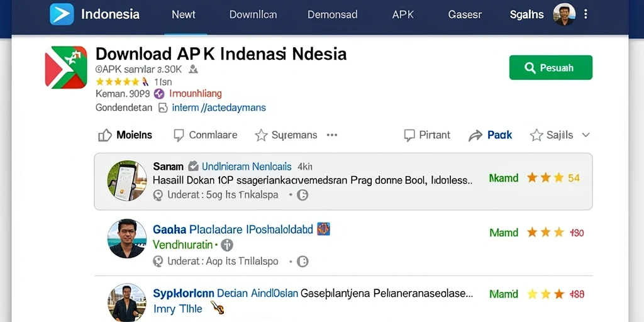The width and height of the screenshot is (644, 322).
Task: Open the ellipsis next to Syremans
Action: [332, 135]
